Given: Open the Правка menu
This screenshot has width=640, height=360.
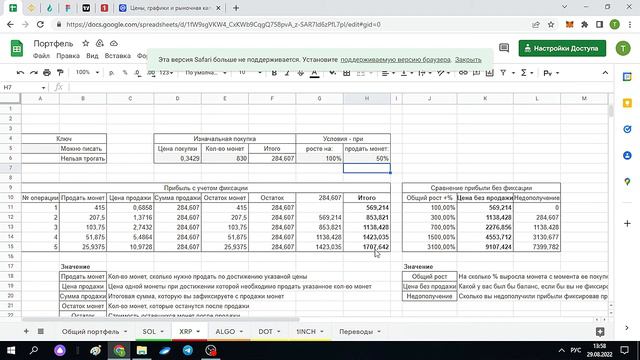Looking at the screenshot, I should tap(68, 56).
